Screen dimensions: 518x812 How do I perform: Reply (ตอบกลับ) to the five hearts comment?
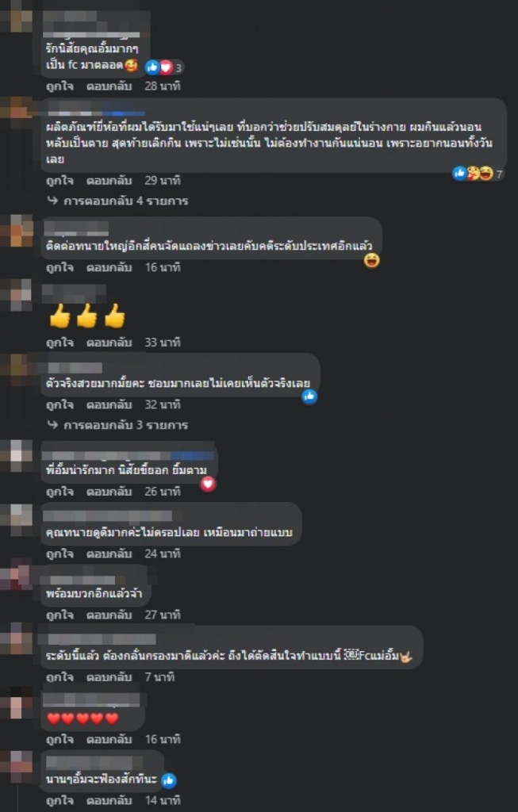pos(109,740)
